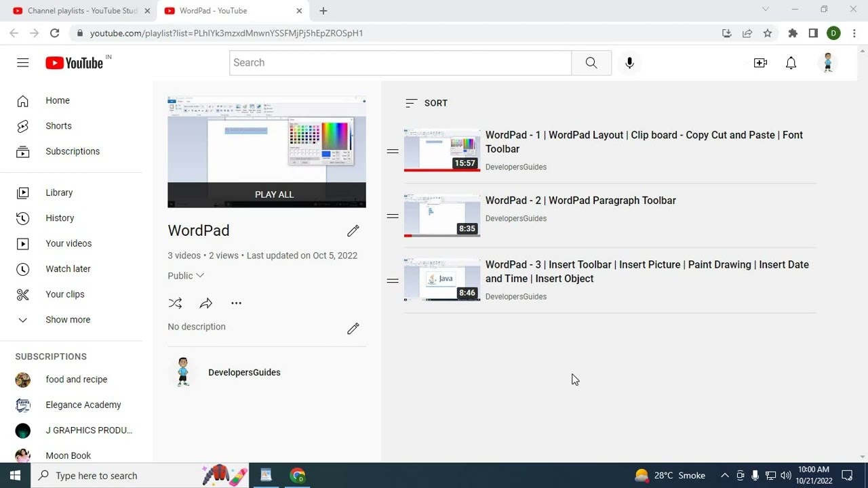Click the YouTube logo
The image size is (868, 488).
tap(75, 63)
